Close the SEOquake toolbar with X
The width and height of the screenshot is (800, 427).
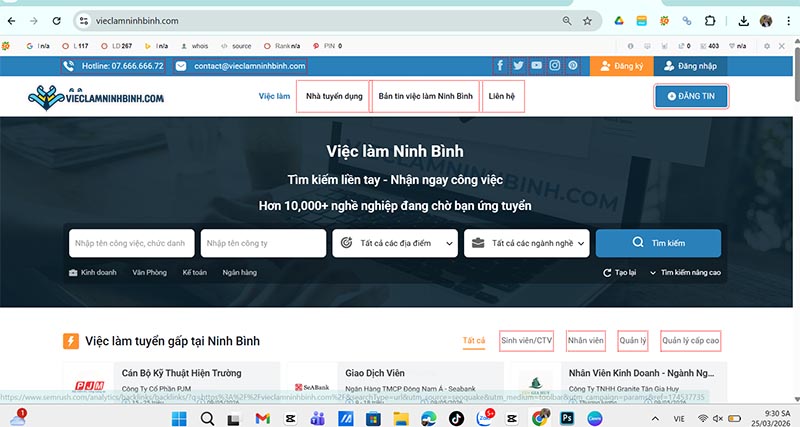(782, 46)
